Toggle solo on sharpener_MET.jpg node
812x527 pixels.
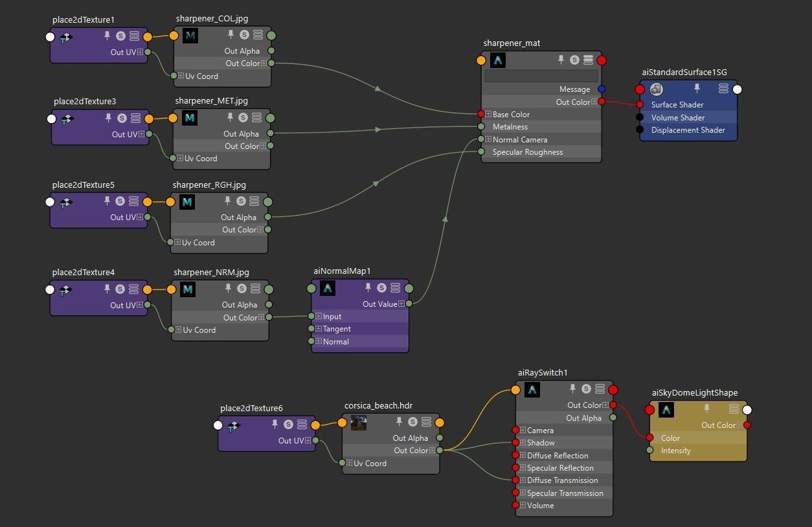243,118
